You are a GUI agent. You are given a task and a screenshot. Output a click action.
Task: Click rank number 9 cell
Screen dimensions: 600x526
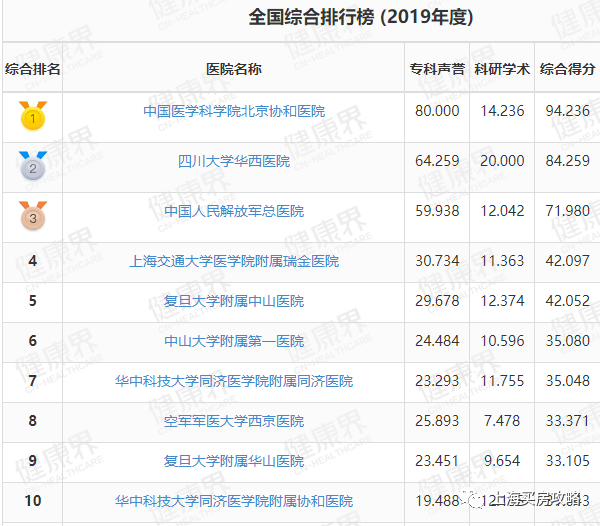[x=33, y=461]
